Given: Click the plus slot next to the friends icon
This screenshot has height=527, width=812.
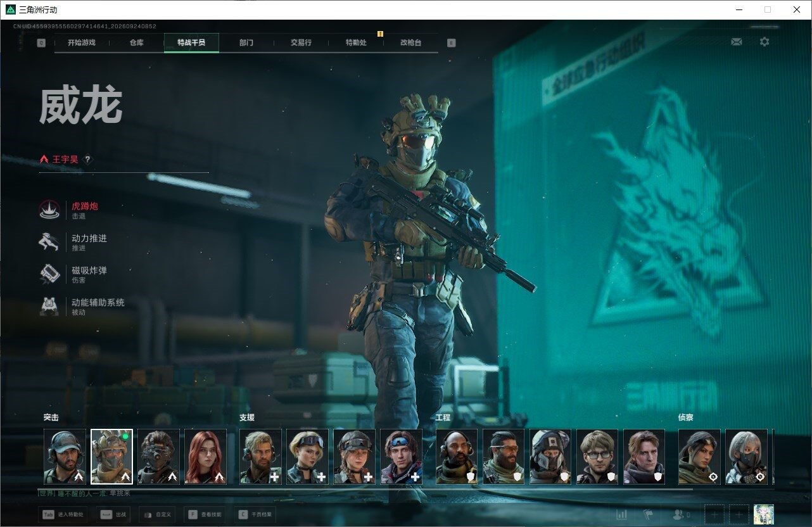Looking at the screenshot, I should coord(714,515).
